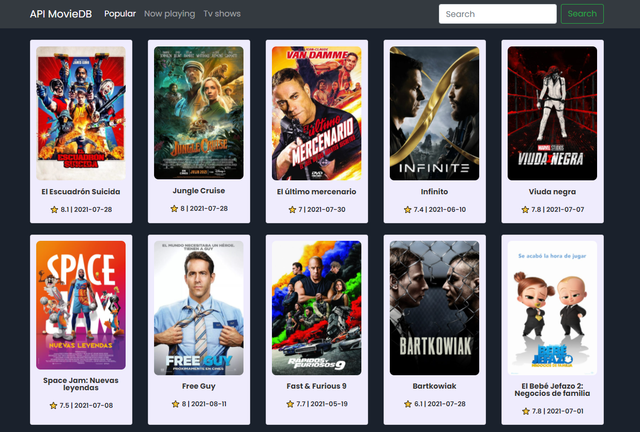This screenshot has height=432, width=640.
Task: Click the title text Bartkowiak
Action: (434, 386)
